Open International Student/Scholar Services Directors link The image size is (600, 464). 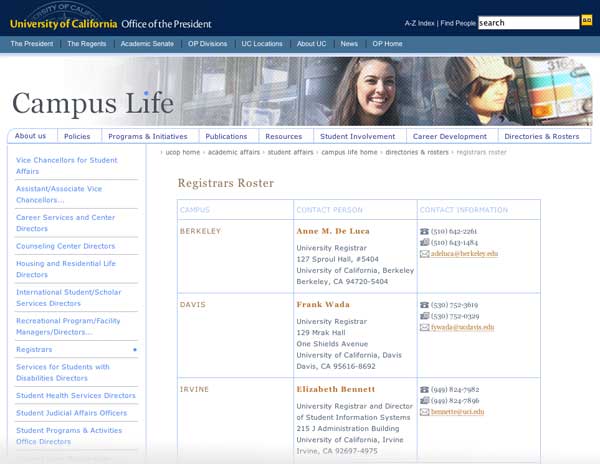[68, 298]
